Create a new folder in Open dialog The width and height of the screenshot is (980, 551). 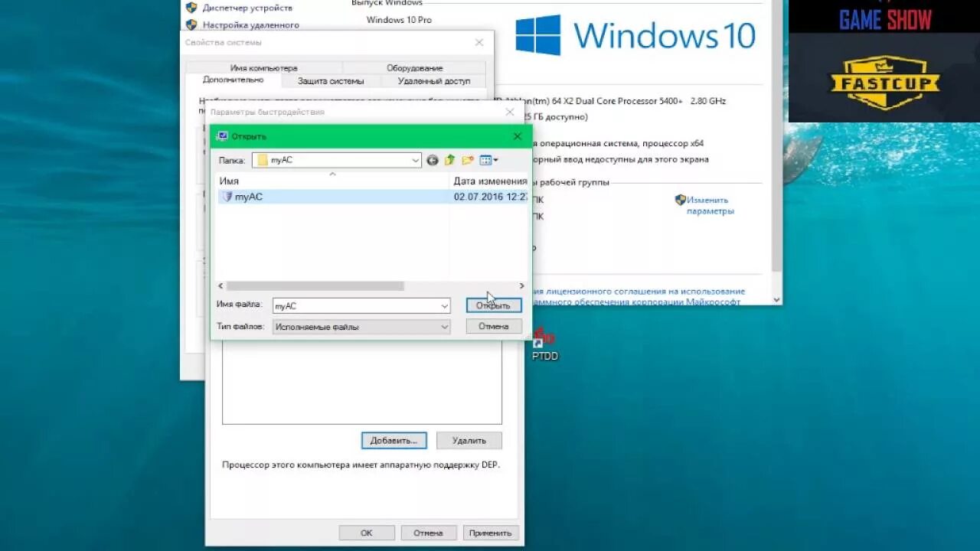coord(468,160)
